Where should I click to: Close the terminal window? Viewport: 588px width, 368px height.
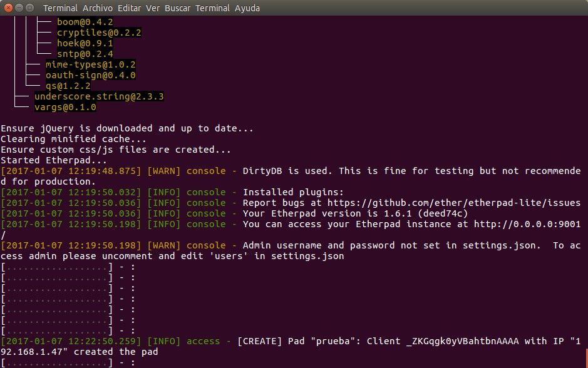[x=8, y=8]
